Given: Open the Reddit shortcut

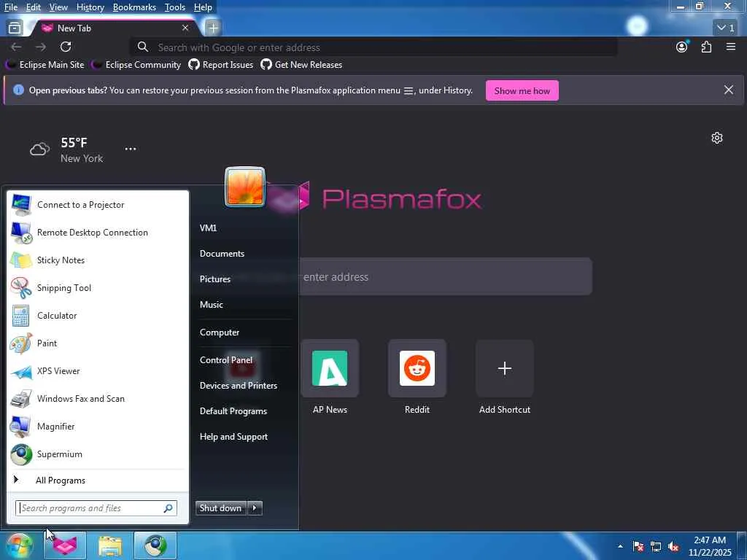Looking at the screenshot, I should (x=417, y=377).
